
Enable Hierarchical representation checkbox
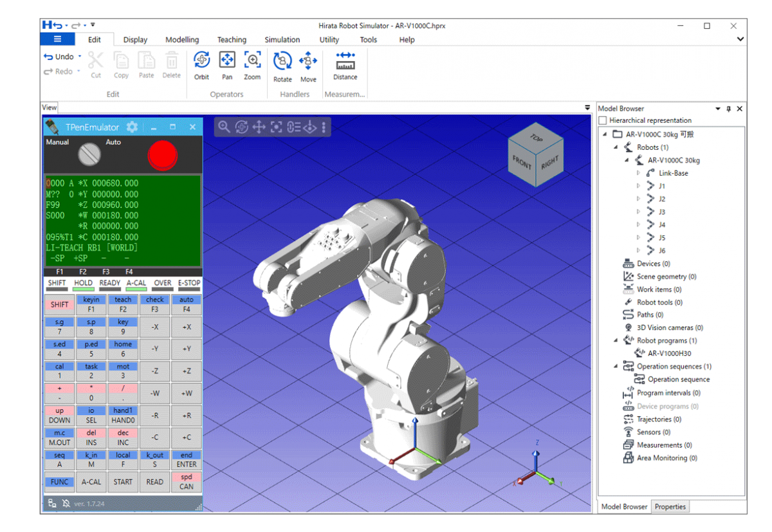pyautogui.click(x=603, y=120)
